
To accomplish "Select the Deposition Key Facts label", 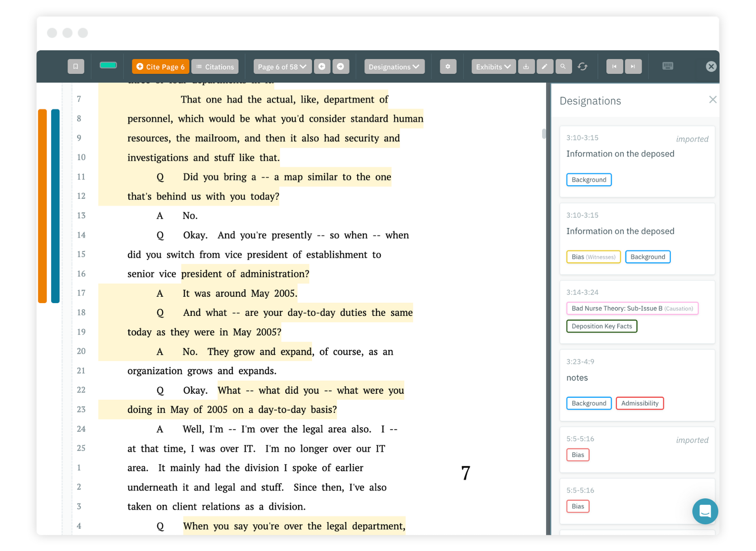I will [x=601, y=326].
